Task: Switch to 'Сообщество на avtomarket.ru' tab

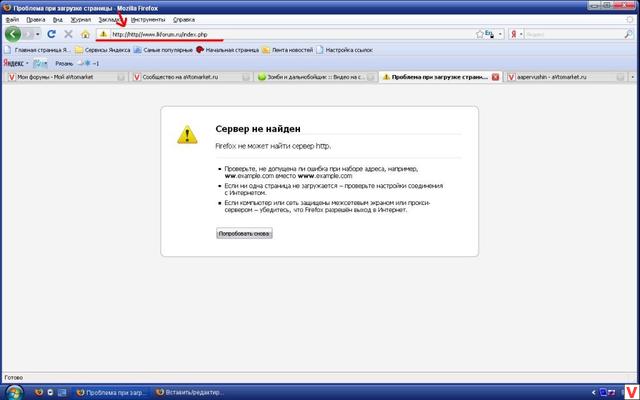Action: (x=190, y=77)
